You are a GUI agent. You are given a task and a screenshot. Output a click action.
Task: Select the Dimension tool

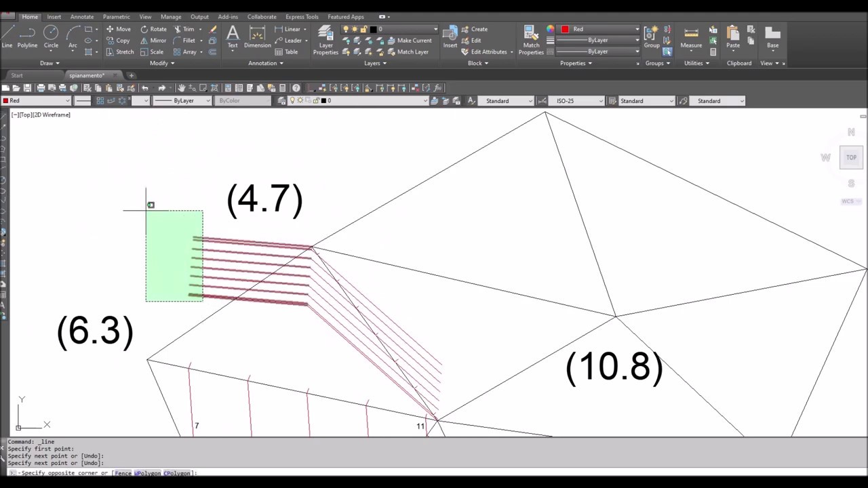click(257, 37)
